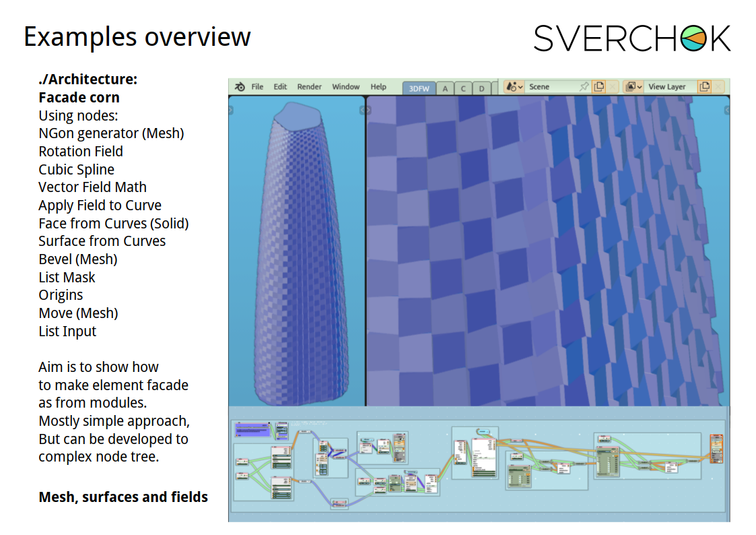Open the Scene browse dropdown

pyautogui.click(x=514, y=87)
